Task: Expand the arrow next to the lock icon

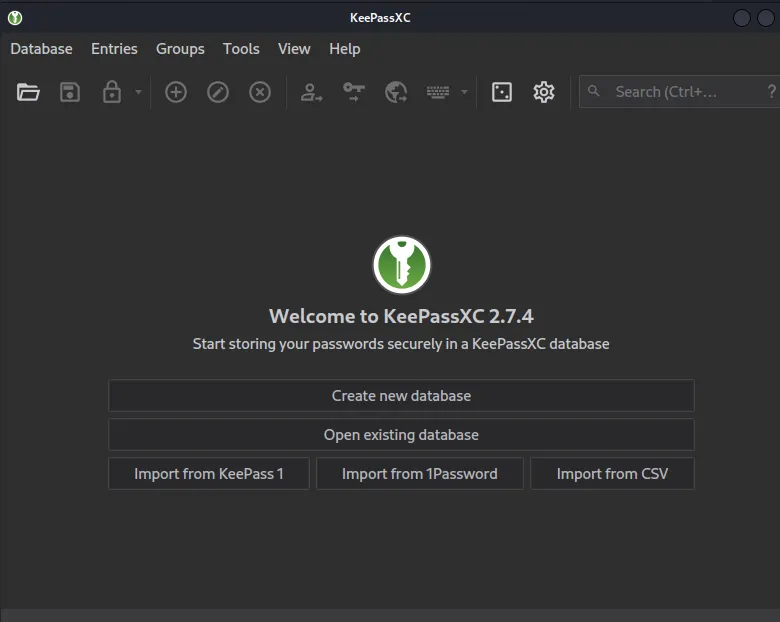Action: [x=138, y=92]
